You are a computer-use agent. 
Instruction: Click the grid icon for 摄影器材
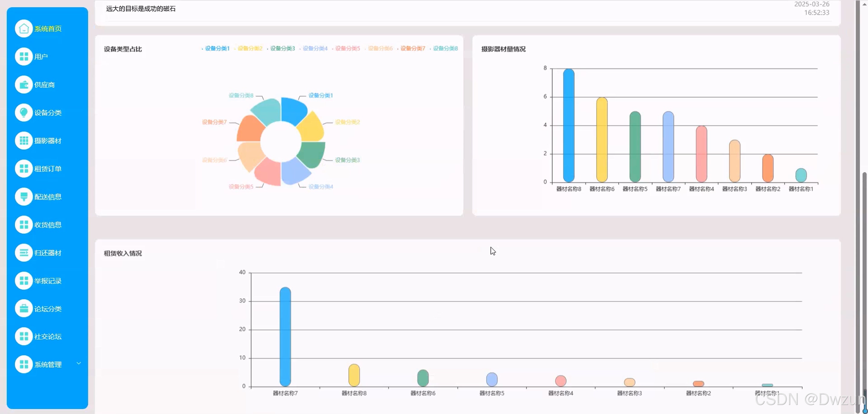tap(24, 140)
